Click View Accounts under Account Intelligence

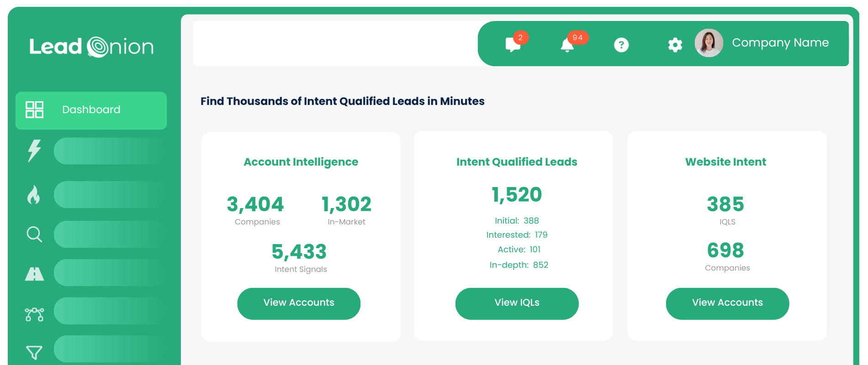(x=299, y=303)
